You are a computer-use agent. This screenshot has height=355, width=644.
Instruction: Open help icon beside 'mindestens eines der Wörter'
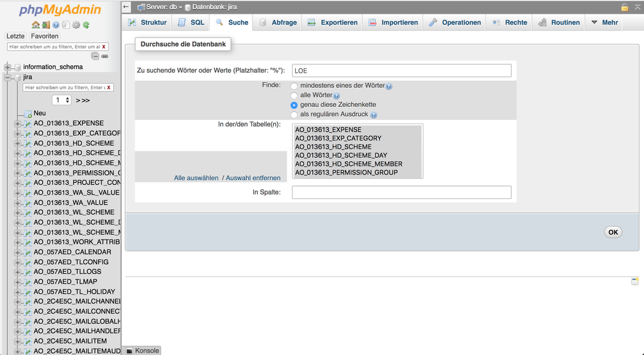click(x=389, y=86)
